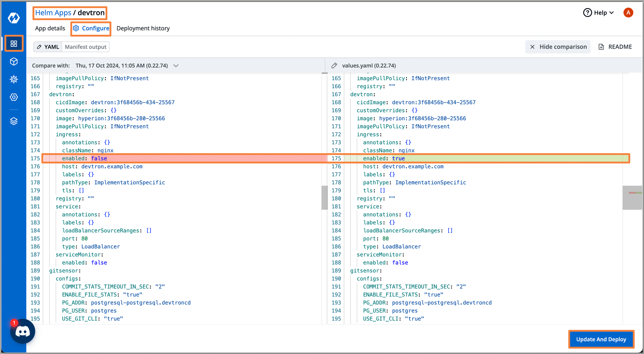The image size is (644, 354).
Task: Select the YAML editor mode
Action: click(x=48, y=47)
